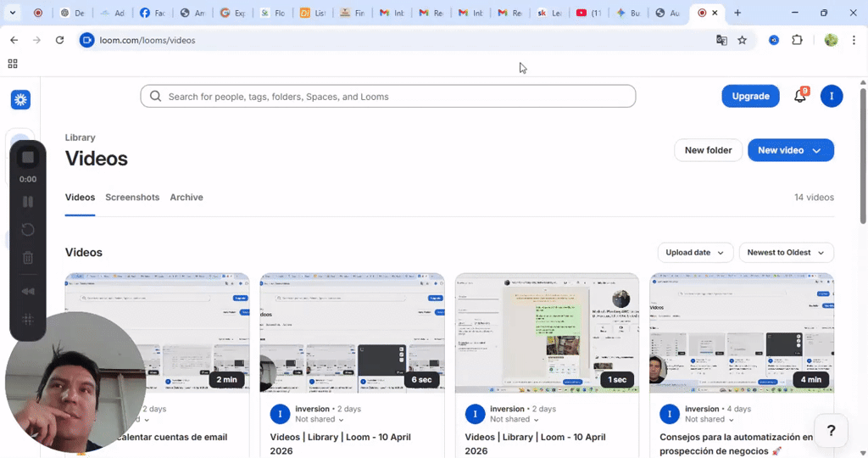Image resolution: width=868 pixels, height=458 pixels.
Task: Open the account avatar menu
Action: click(x=832, y=96)
